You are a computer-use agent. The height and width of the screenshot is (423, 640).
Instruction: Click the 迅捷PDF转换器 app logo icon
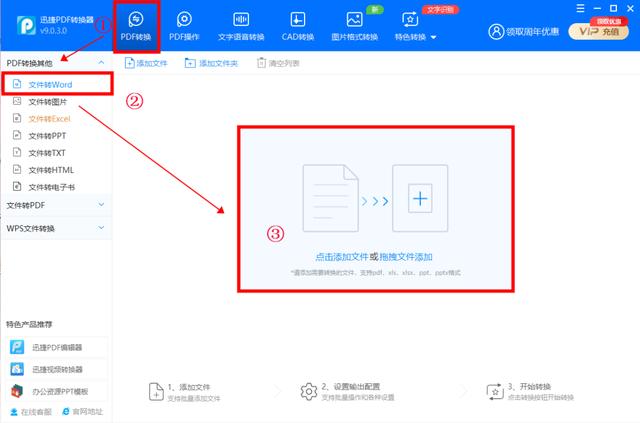(27, 25)
